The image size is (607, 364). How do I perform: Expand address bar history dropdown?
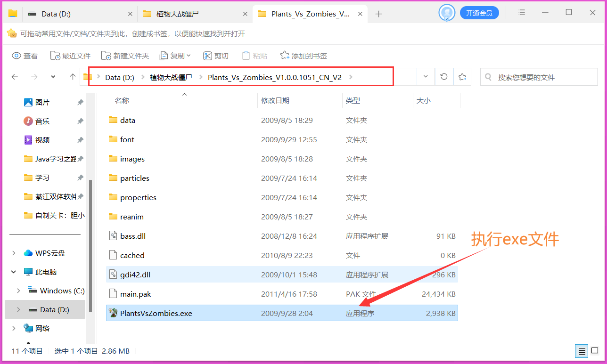coord(426,77)
